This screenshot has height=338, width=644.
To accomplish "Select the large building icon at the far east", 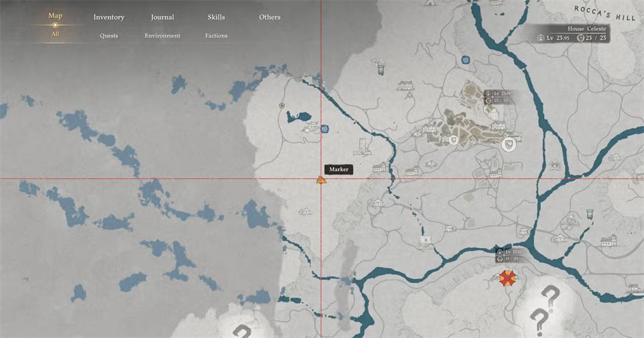I will [608, 241].
